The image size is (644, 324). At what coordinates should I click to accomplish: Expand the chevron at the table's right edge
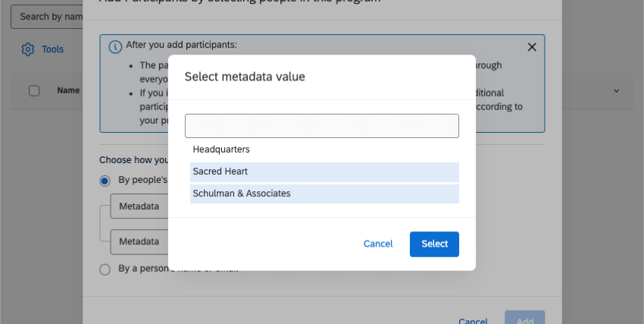coord(616,91)
